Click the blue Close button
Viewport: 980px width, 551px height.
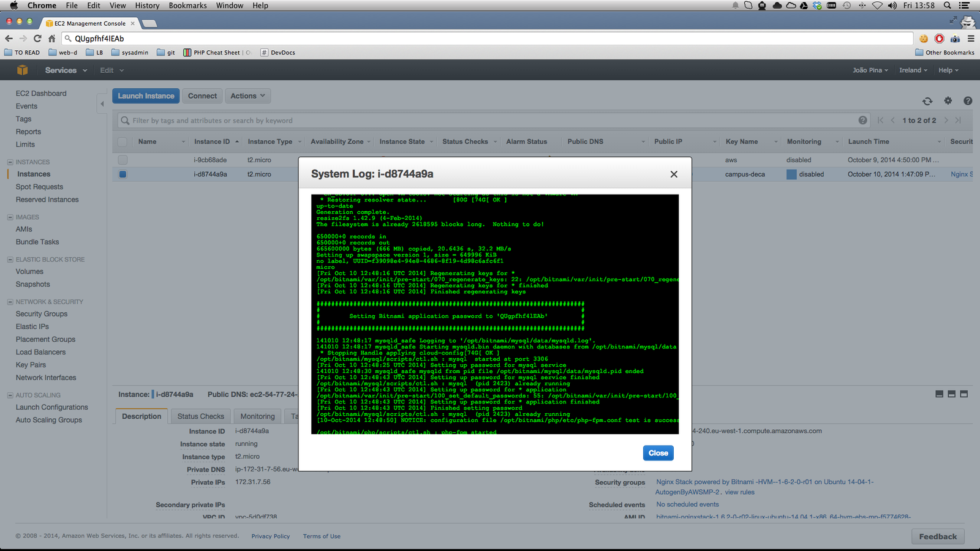click(658, 453)
